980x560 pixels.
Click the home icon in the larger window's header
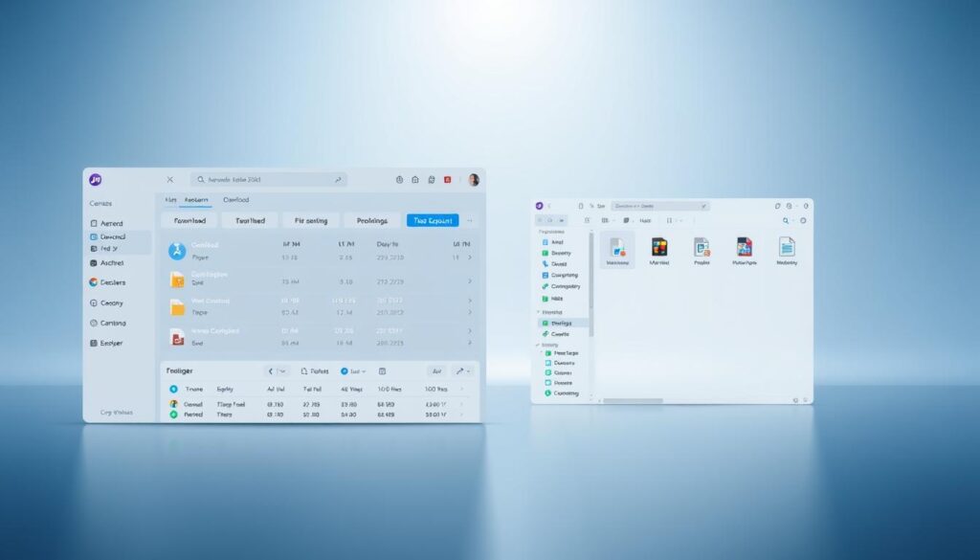tap(415, 179)
